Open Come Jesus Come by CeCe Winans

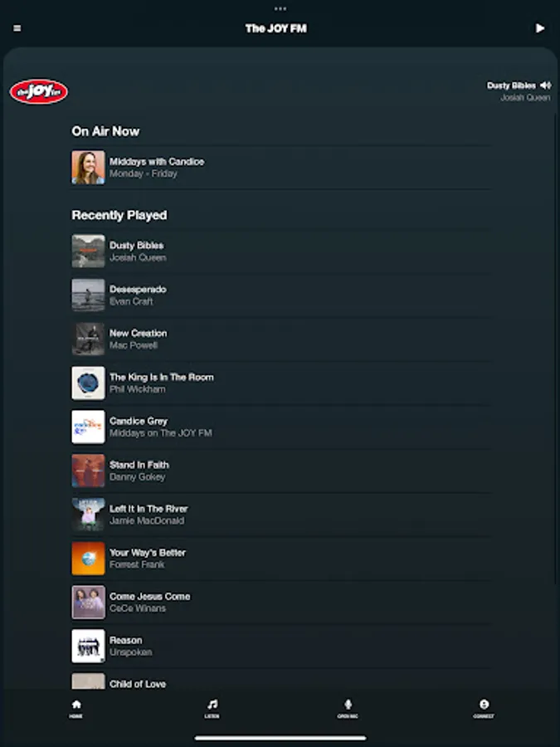click(281, 602)
